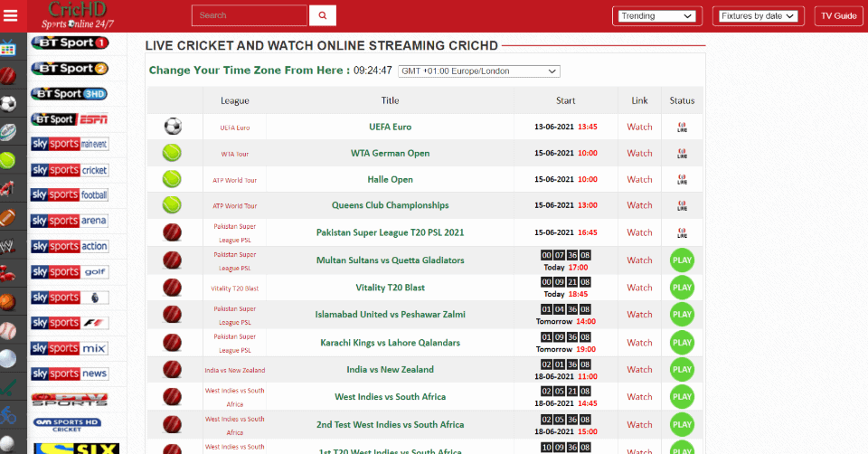Click Watch link for UEFA Euro

(639, 127)
